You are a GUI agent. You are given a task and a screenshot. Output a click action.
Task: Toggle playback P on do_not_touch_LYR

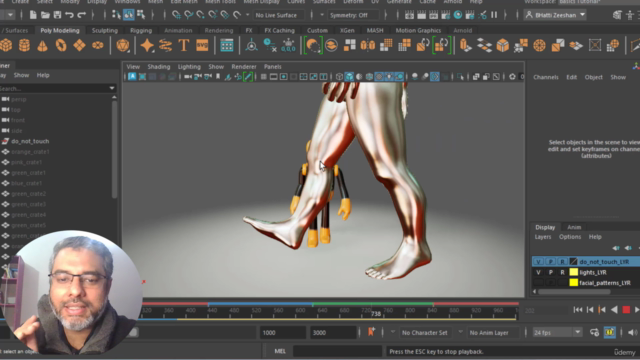click(x=551, y=262)
